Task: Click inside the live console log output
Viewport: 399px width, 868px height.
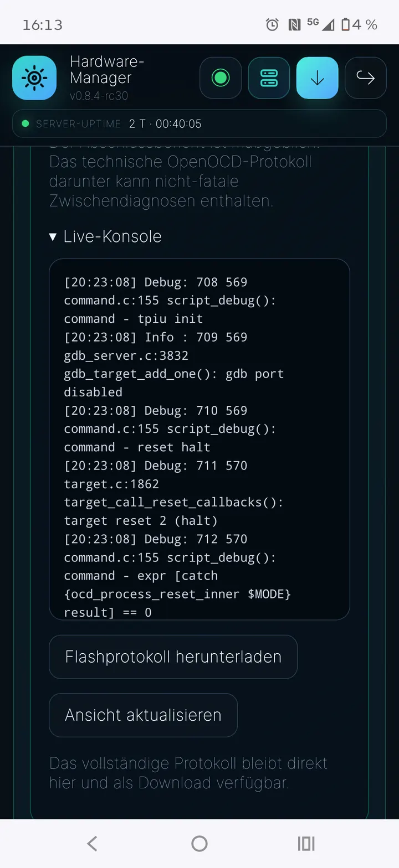Action: pos(199,439)
